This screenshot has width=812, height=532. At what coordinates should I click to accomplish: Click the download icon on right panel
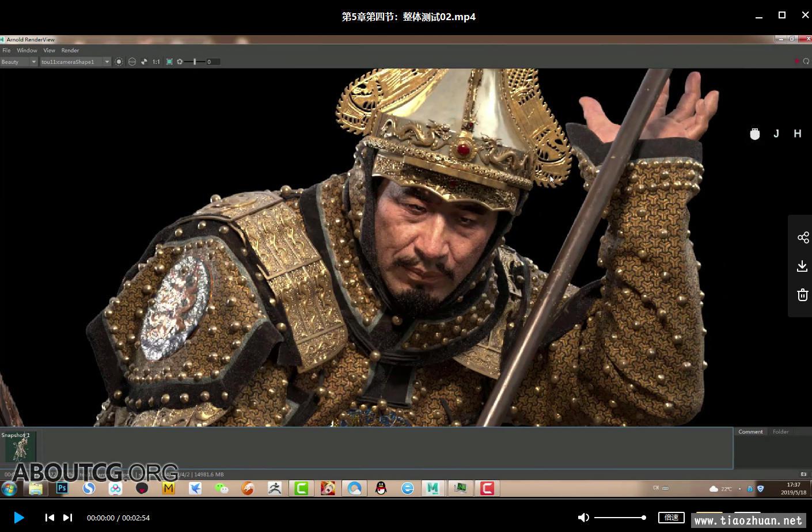click(803, 266)
